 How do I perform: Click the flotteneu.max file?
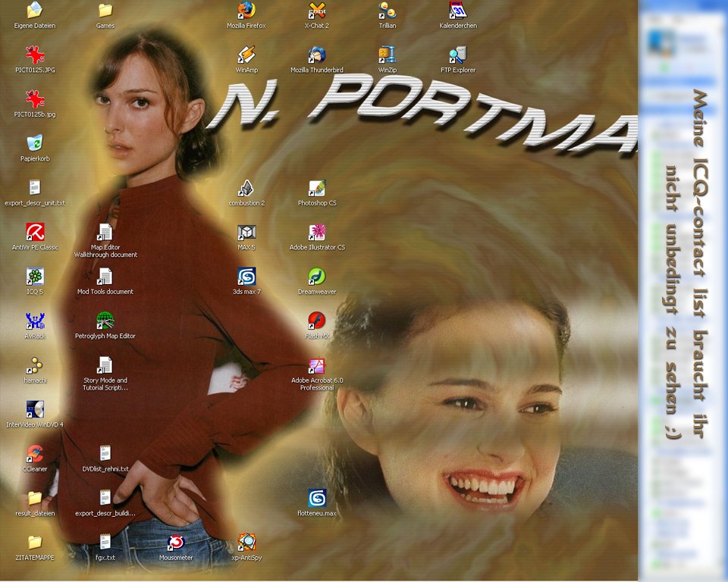click(x=317, y=499)
